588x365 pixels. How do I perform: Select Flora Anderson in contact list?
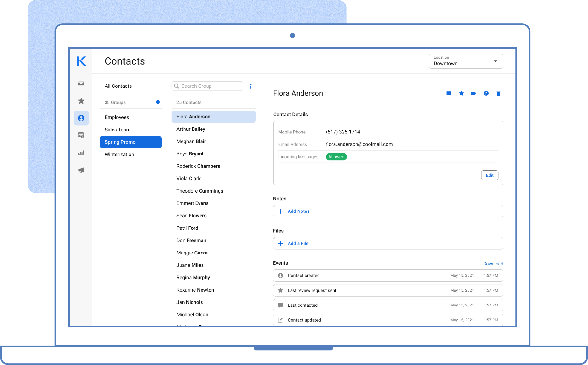tap(213, 117)
